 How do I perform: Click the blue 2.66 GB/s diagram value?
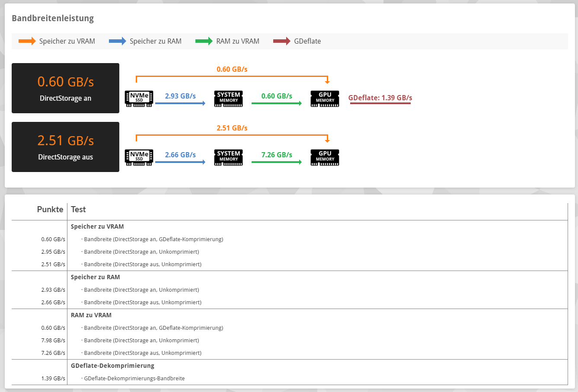tap(180, 155)
